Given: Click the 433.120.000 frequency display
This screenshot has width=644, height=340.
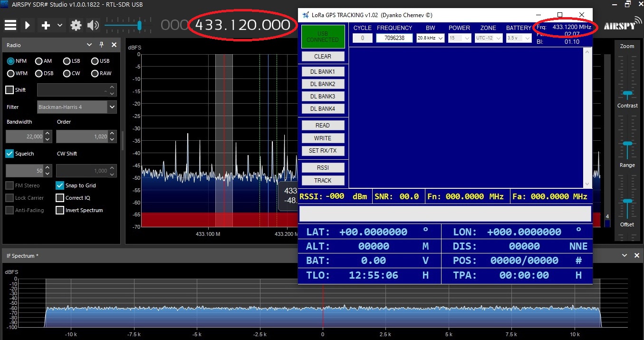Looking at the screenshot, I should click(x=243, y=25).
